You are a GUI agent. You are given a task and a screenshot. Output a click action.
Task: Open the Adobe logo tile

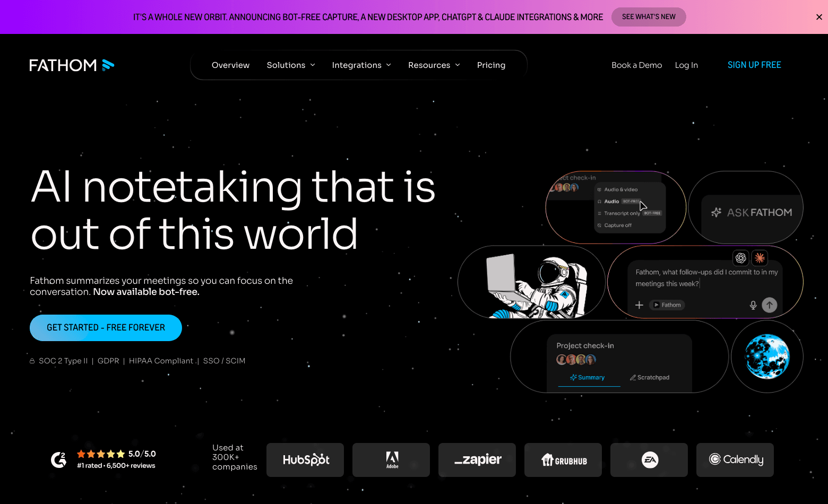[x=391, y=460]
